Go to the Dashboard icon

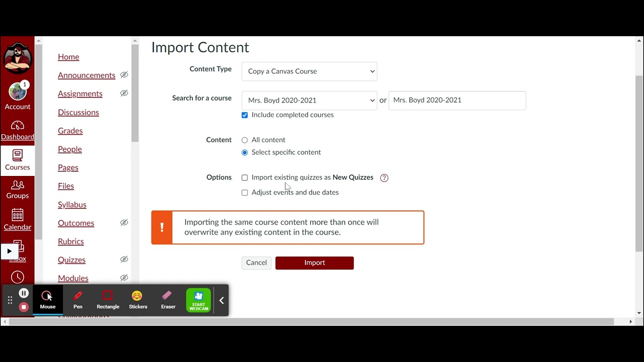[x=18, y=126]
